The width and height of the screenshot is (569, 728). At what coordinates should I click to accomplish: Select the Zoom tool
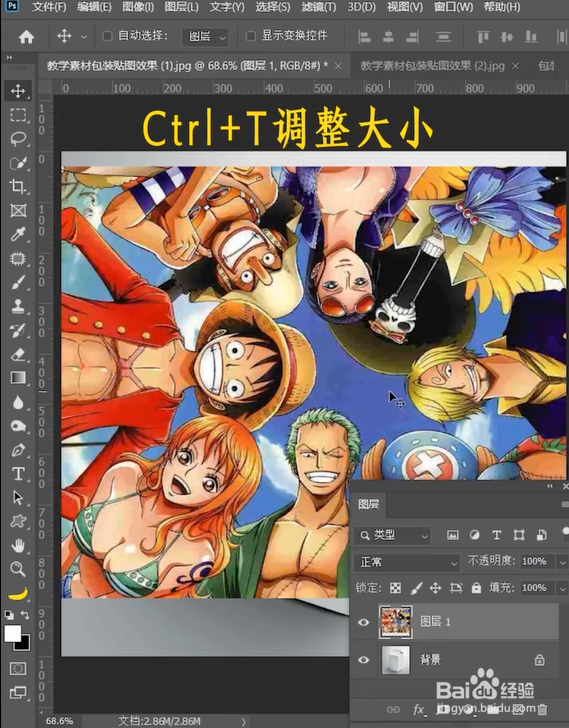[18, 569]
